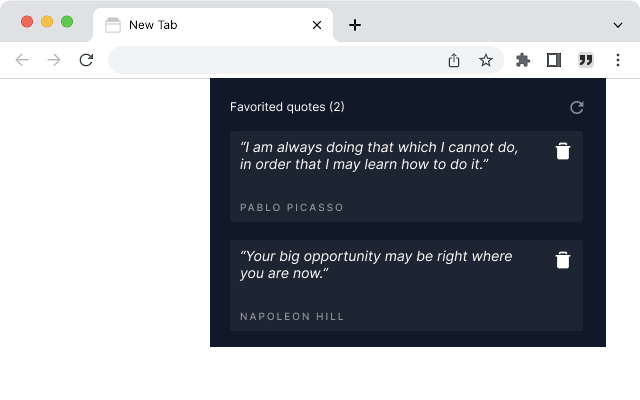The image size is (640, 400).
Task: Open the quotes extension icon
Action: click(x=586, y=60)
